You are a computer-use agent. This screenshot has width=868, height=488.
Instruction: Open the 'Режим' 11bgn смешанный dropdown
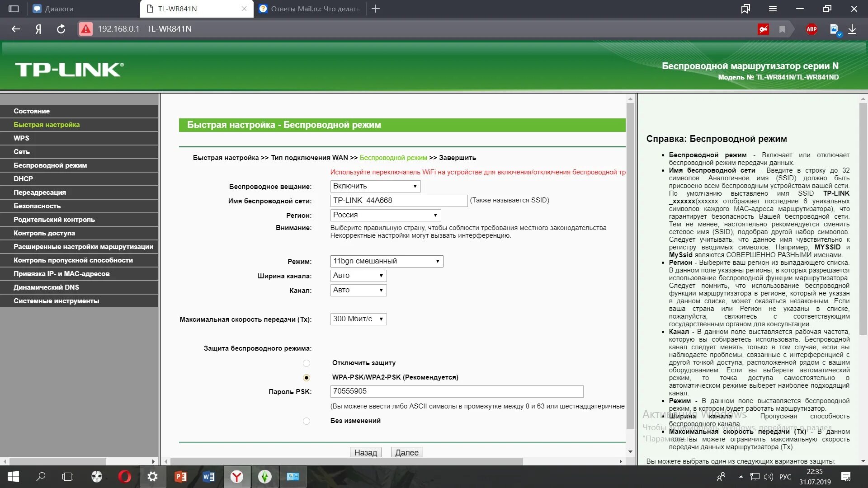pyautogui.click(x=387, y=261)
